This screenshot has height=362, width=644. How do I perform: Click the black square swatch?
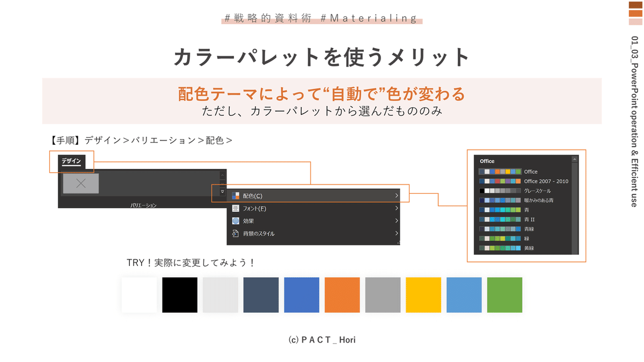(180, 295)
